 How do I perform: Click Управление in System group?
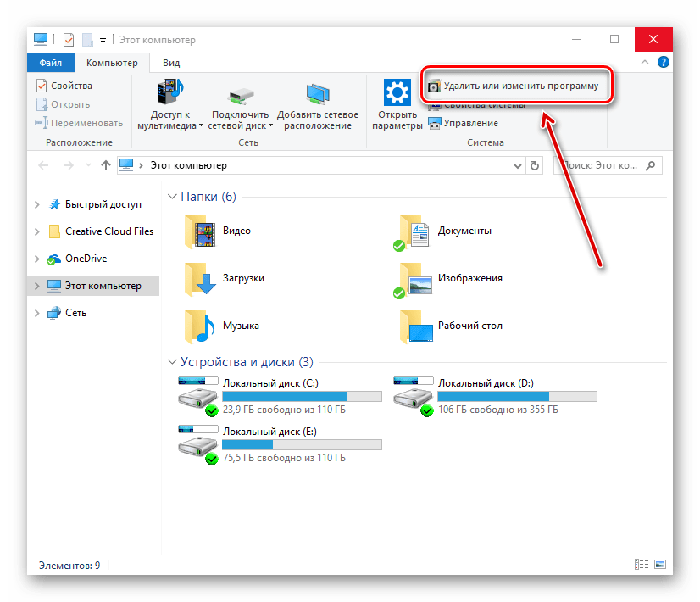point(463,123)
